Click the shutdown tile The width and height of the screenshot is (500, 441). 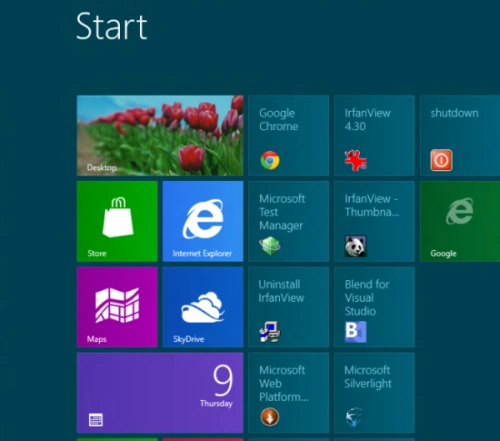[460, 135]
